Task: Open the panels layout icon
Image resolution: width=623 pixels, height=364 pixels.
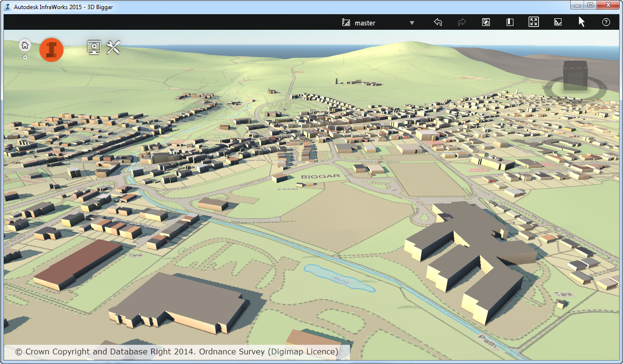Action: point(486,22)
